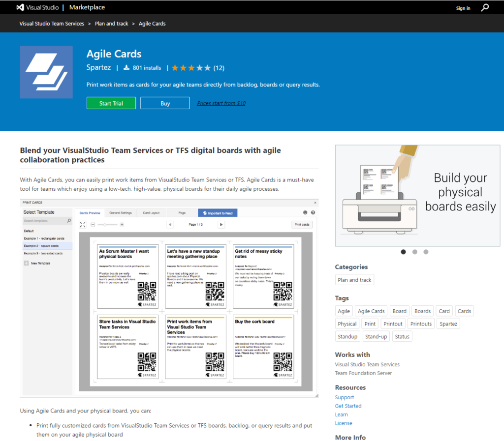Open the Important to Read tab
Image resolution: width=504 pixels, height=441 pixels.
(x=218, y=212)
